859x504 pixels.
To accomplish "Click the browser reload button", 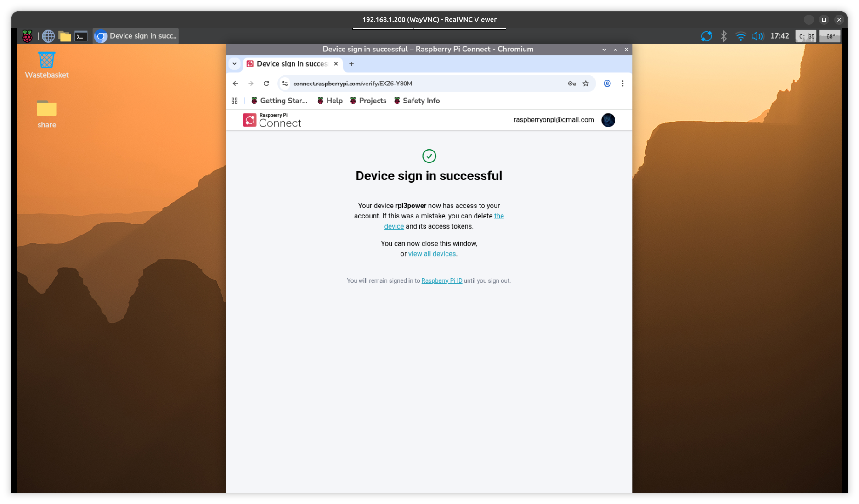I will pyautogui.click(x=266, y=84).
